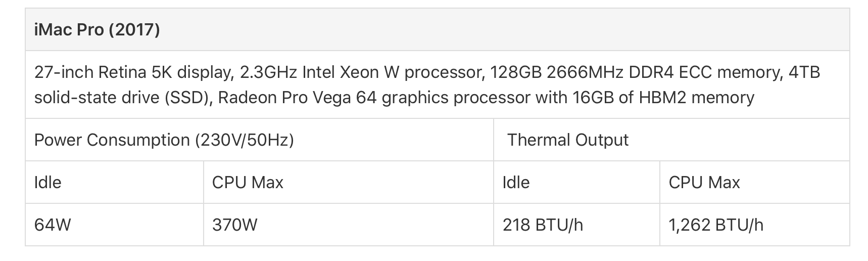The height and width of the screenshot is (261, 868).
Task: Click the CPU Max header under Power Consumption
Action: pos(248,183)
